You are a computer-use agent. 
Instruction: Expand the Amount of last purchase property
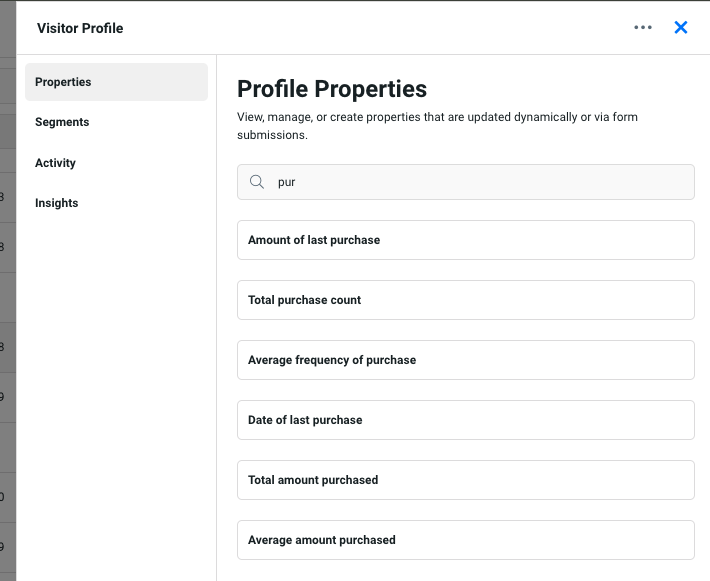click(465, 240)
